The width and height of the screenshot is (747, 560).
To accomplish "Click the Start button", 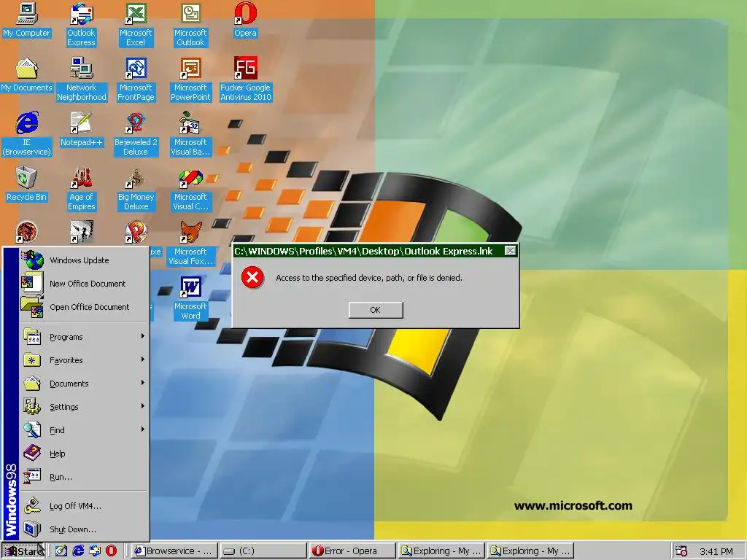I will (23, 551).
